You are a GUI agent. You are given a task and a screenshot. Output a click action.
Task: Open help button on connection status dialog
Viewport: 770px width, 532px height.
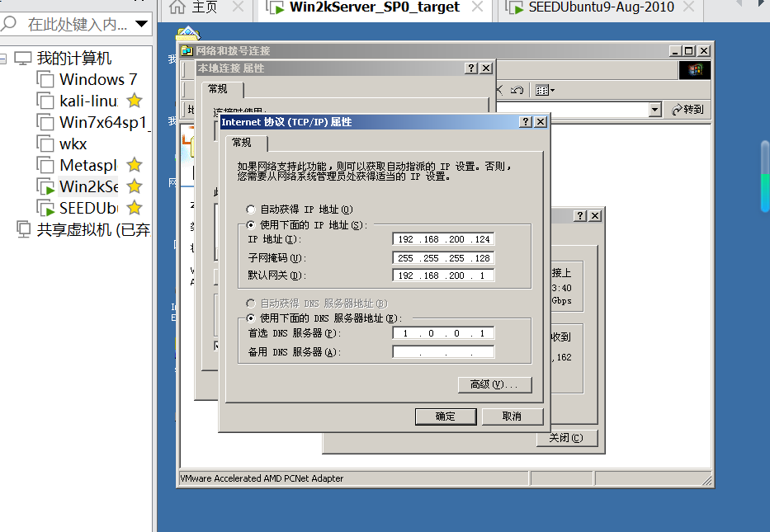tap(580, 215)
